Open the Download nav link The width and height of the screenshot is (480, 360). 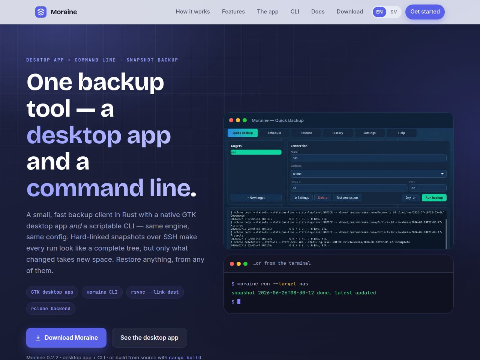pyautogui.click(x=350, y=12)
